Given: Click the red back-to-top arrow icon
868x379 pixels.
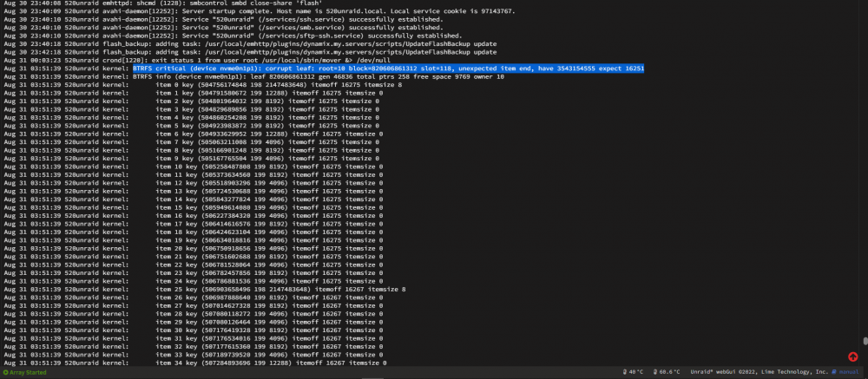Looking at the screenshot, I should [x=852, y=356].
